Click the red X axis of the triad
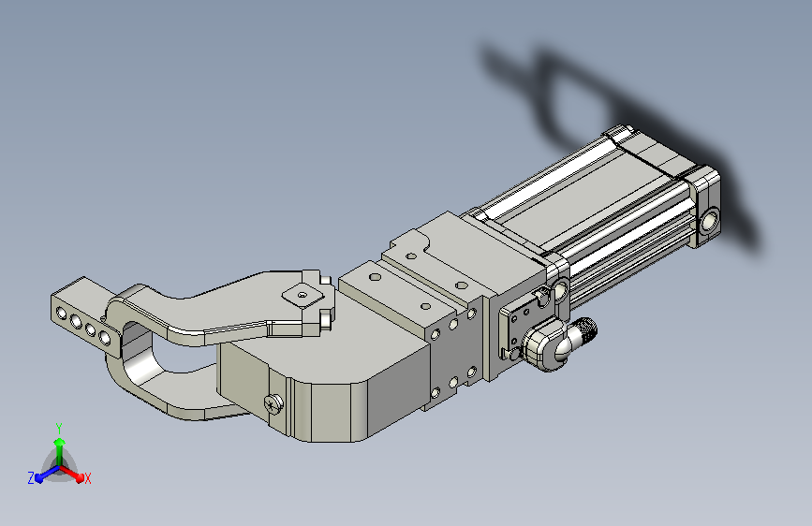The height and width of the screenshot is (526, 812). click(71, 474)
